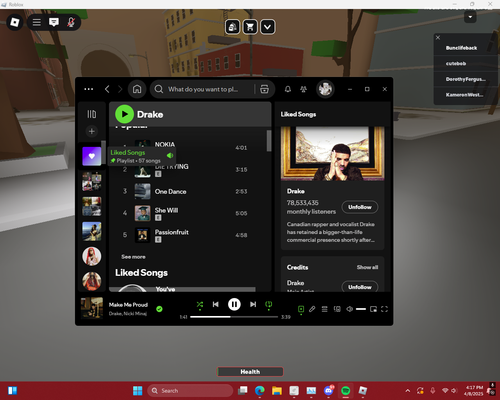The width and height of the screenshot is (500, 400).
Task: Open Liked Songs heart playlist in sidebar
Action: (x=92, y=156)
